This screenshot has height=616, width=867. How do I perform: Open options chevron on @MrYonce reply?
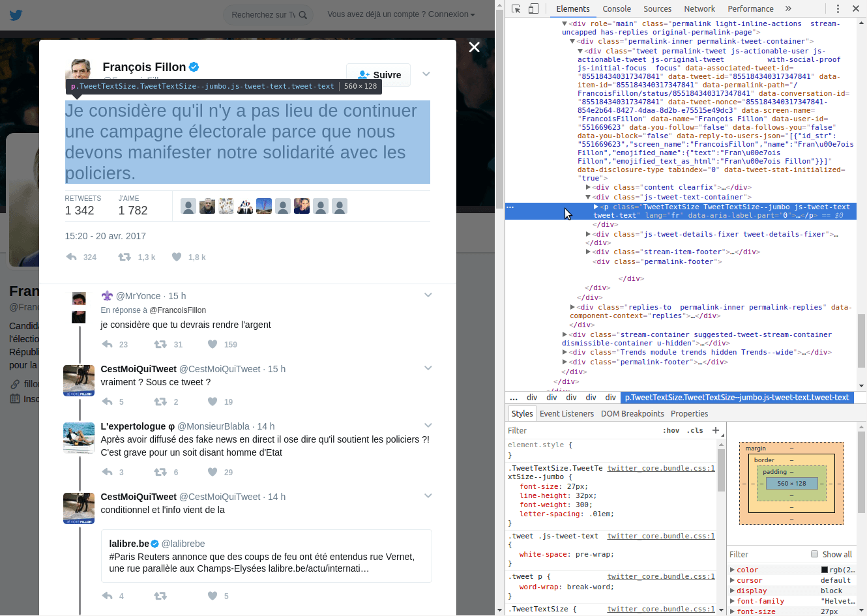428,295
